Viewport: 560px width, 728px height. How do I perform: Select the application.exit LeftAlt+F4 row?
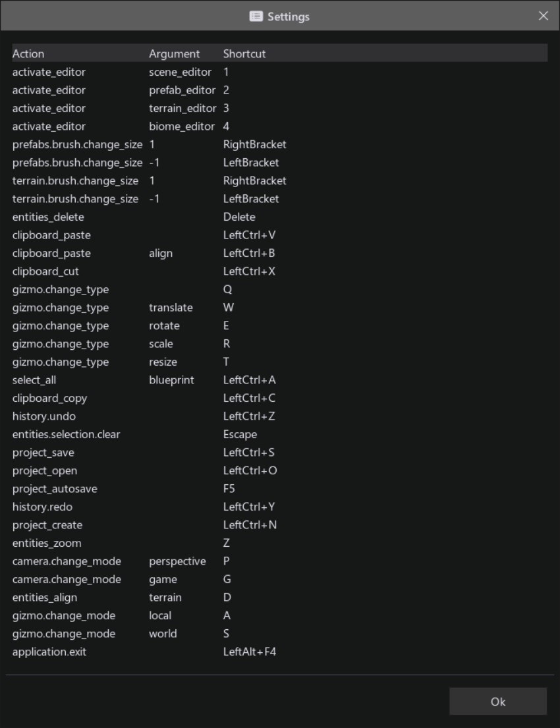tap(132, 652)
